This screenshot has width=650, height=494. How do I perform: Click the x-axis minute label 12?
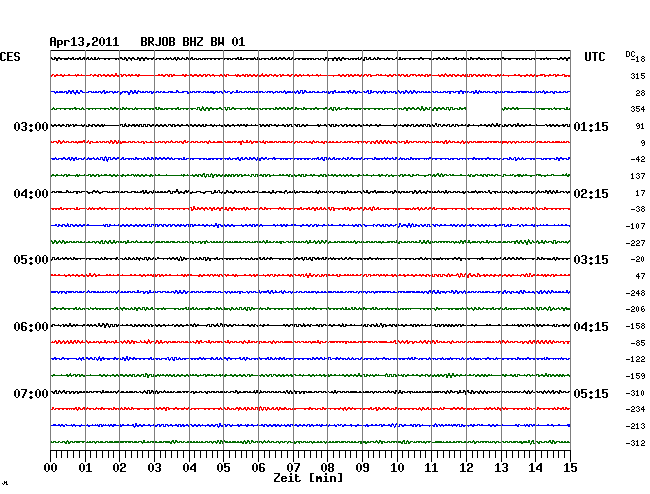[x=466, y=468]
